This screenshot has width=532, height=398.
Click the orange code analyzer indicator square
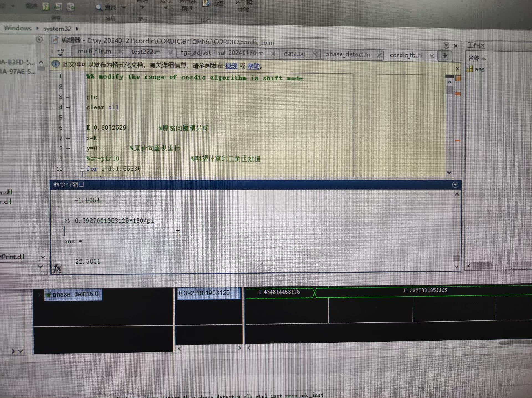pyautogui.click(x=458, y=78)
